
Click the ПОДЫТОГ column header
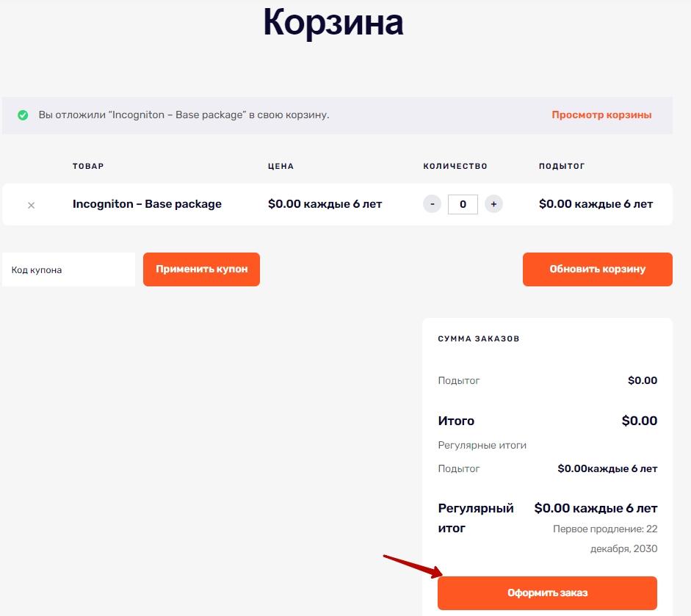tap(562, 166)
